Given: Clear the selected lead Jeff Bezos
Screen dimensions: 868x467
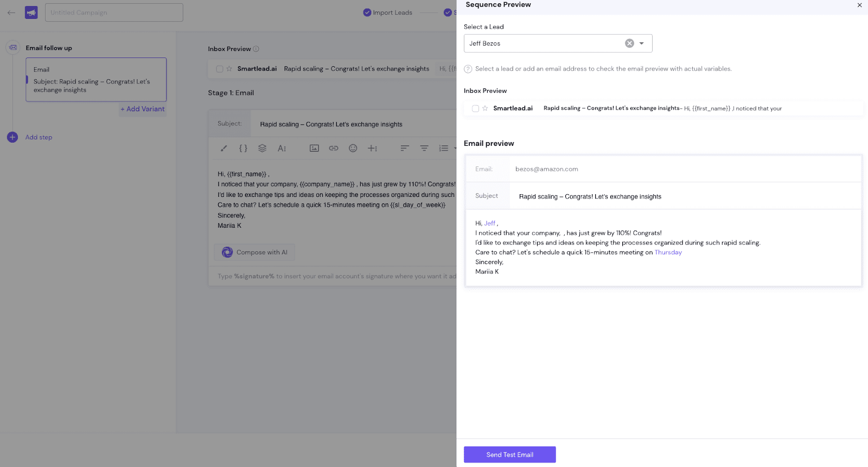Looking at the screenshot, I should (629, 43).
